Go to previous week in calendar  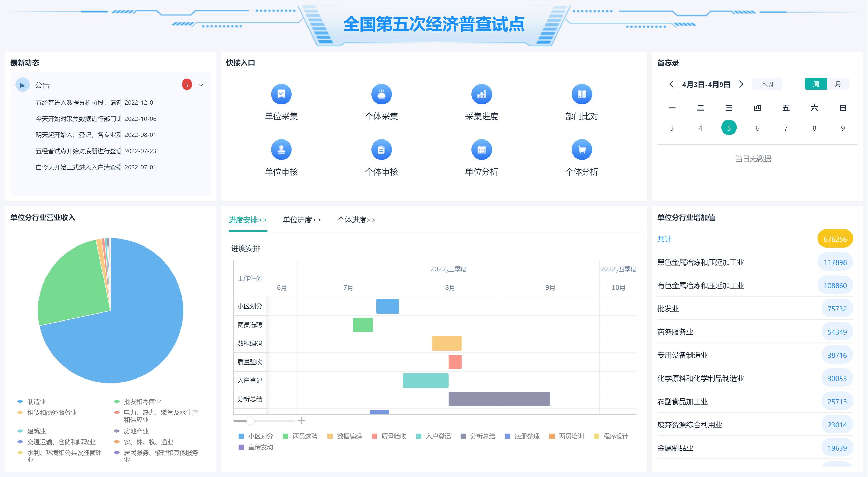pos(671,84)
